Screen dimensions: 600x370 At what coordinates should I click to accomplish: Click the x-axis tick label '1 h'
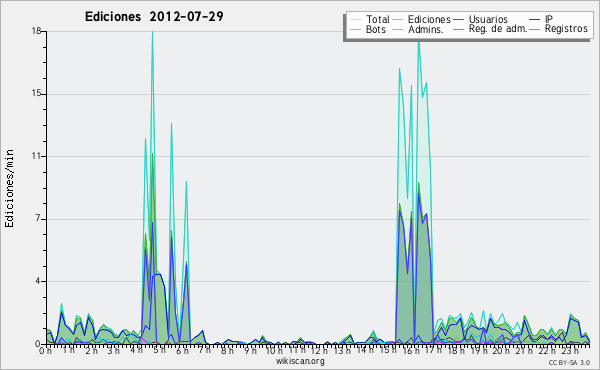point(69,350)
